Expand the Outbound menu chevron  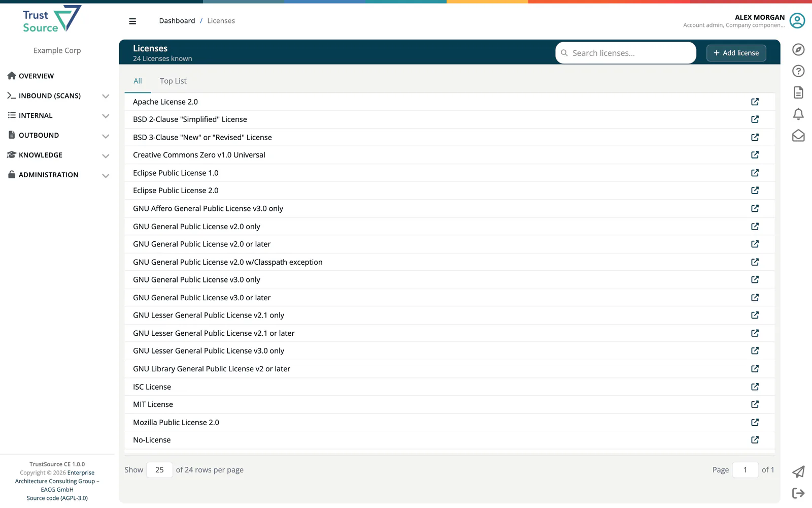coord(106,136)
